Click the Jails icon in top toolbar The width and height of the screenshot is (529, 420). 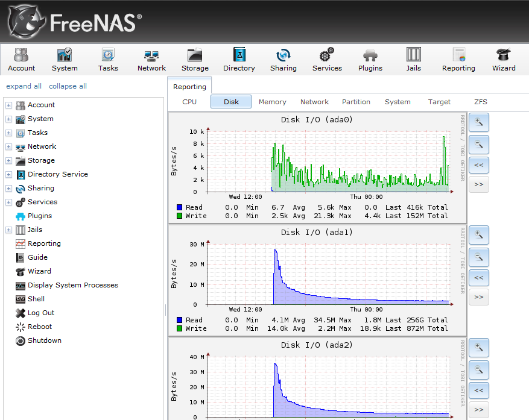413,60
